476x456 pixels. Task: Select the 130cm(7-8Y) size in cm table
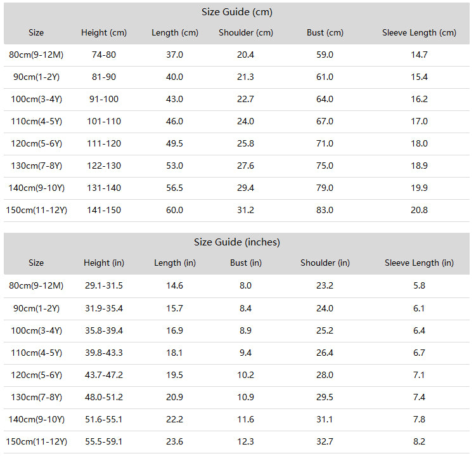(x=36, y=166)
